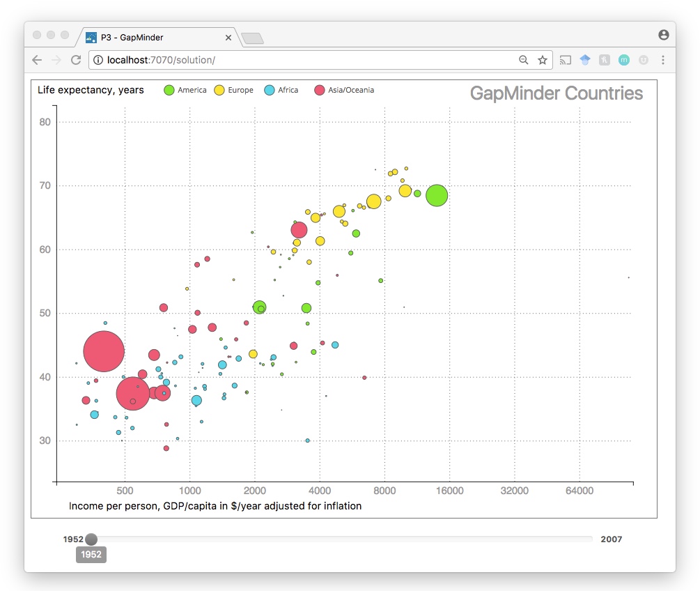Bookmark this page with the star icon
Viewport: 700px width, 591px height.
pos(543,61)
